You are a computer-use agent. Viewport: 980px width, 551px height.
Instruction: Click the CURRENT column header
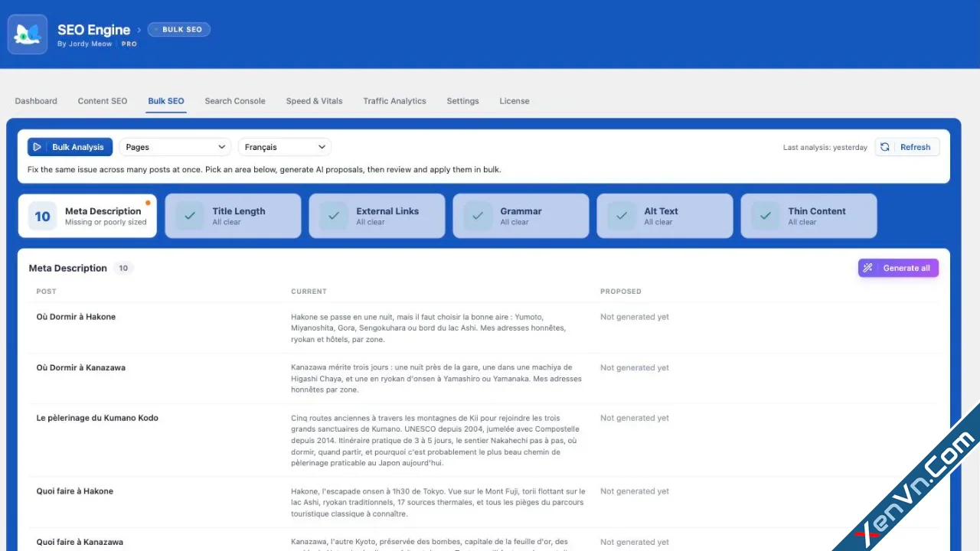[x=309, y=292]
